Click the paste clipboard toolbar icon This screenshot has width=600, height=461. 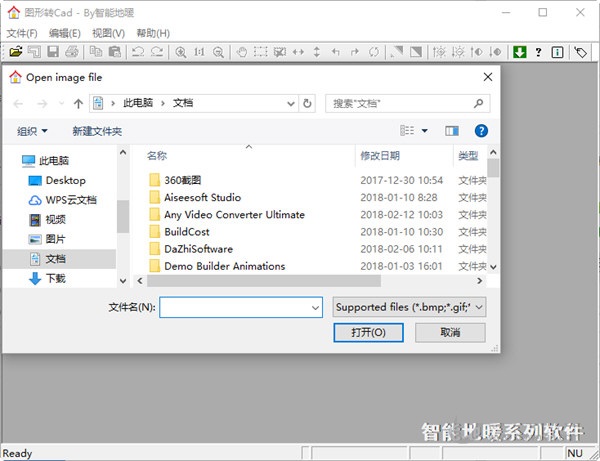click(x=114, y=51)
